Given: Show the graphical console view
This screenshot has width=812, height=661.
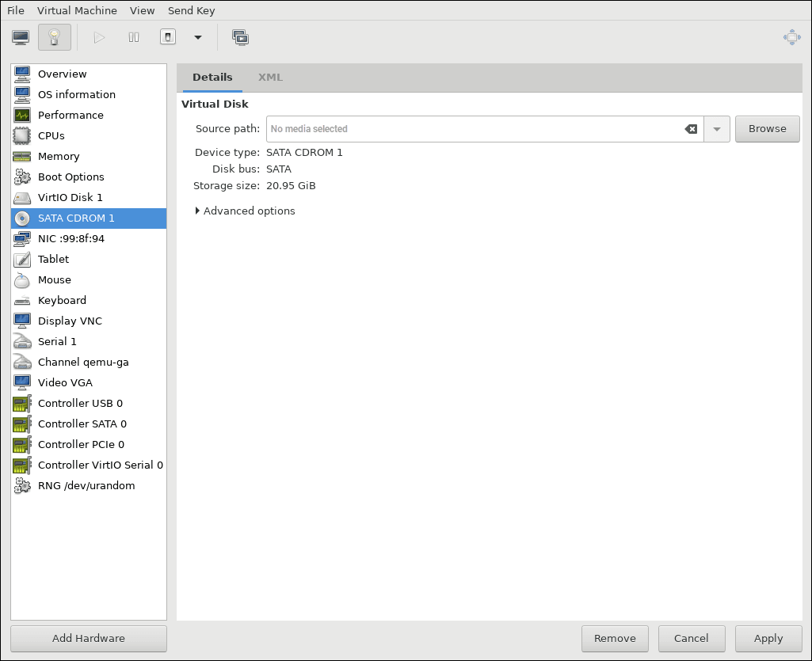Looking at the screenshot, I should (21, 37).
